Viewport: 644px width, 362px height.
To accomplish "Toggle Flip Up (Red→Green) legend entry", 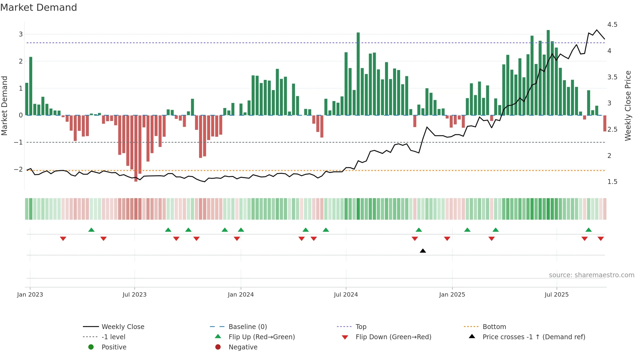I will point(255,337).
